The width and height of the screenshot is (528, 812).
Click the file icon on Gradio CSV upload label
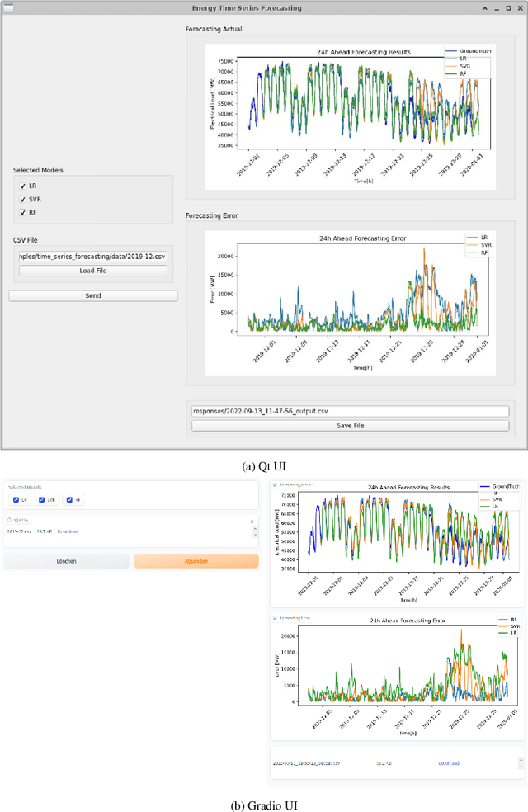pyautogui.click(x=9, y=520)
